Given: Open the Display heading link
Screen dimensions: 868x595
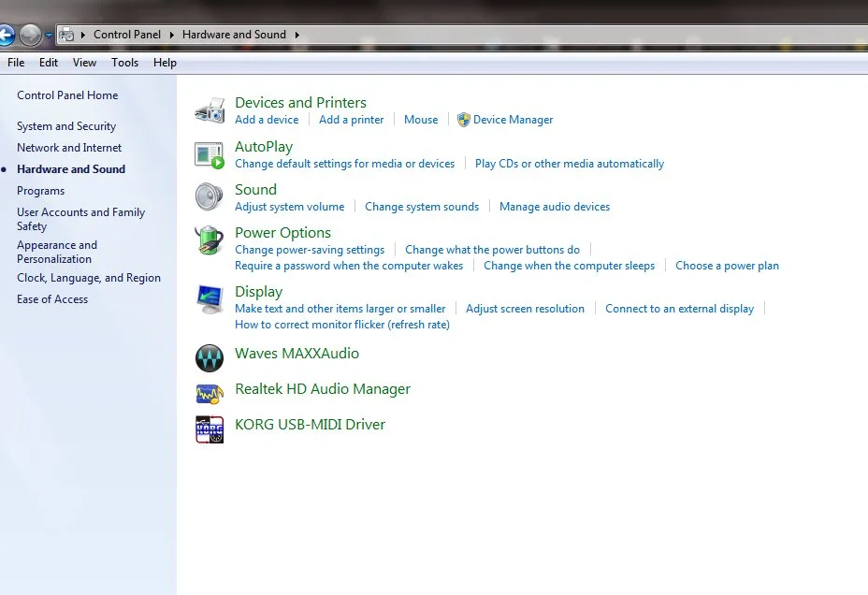Looking at the screenshot, I should tap(258, 292).
